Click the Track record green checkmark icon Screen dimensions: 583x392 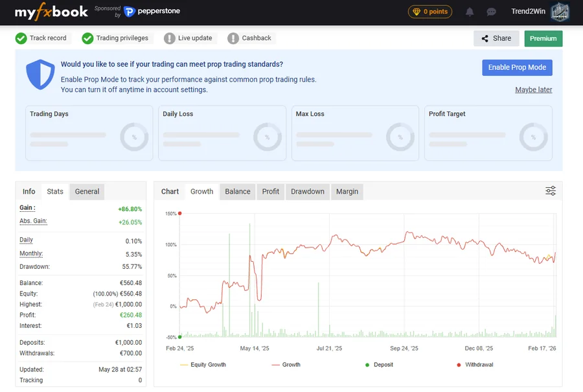(21, 38)
